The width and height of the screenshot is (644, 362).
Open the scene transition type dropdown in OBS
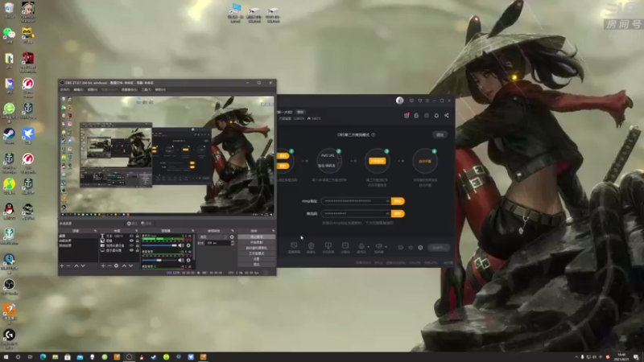[x=213, y=237]
